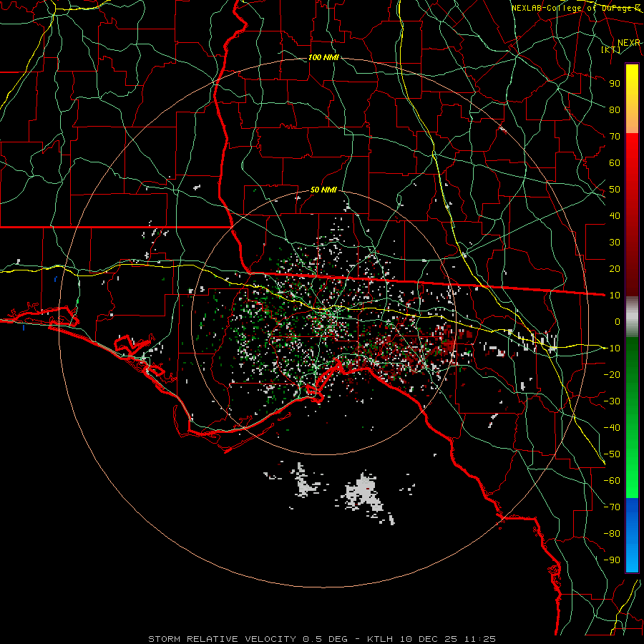This screenshot has width=644, height=644.
Task: Click the gray zero-velocity color bar segment
Action: [632, 316]
